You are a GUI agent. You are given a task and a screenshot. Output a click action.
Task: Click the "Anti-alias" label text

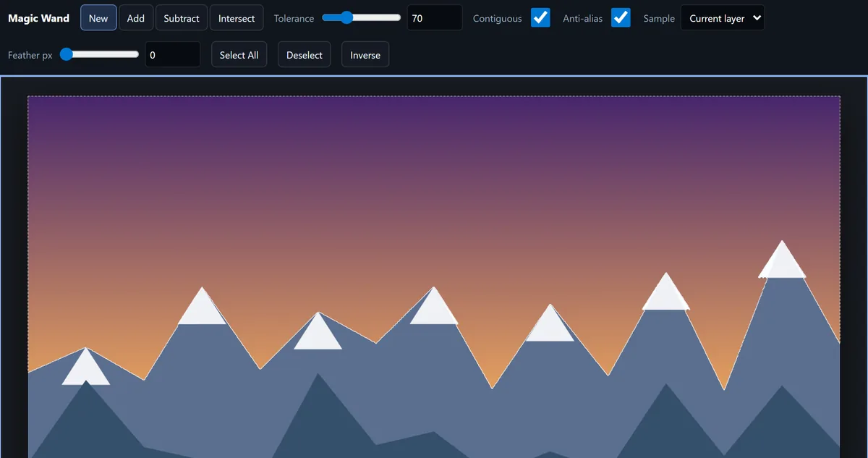click(x=582, y=19)
